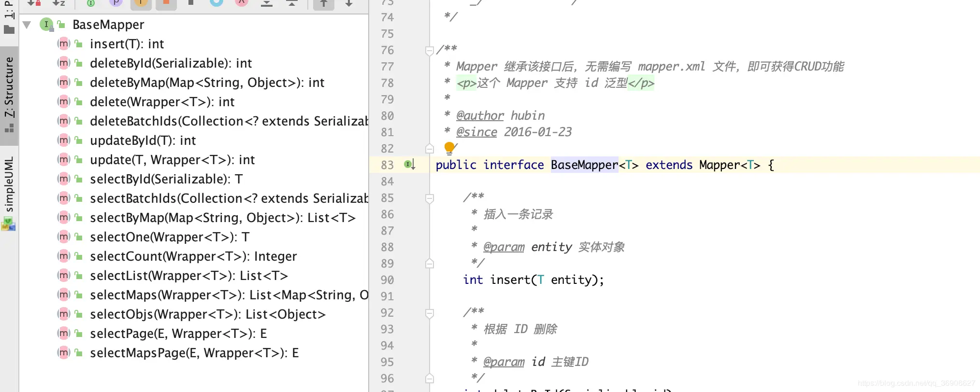Click method icon beside selectBatchIds
This screenshot has height=392, width=980.
tap(63, 198)
